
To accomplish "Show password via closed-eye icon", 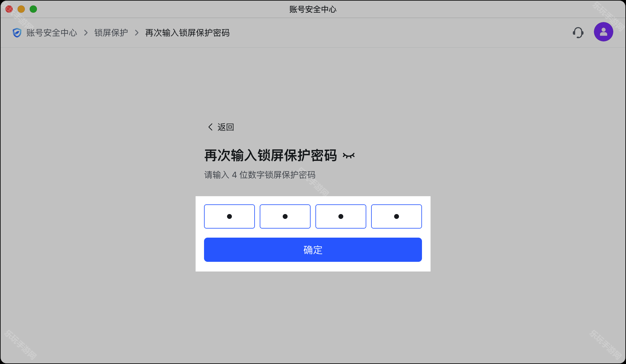I will (348, 156).
